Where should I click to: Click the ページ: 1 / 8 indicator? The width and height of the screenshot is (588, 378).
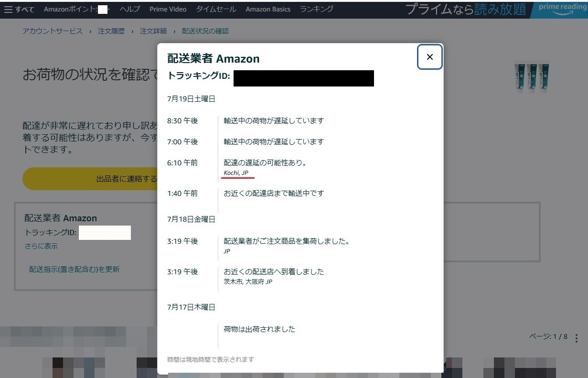point(548,336)
